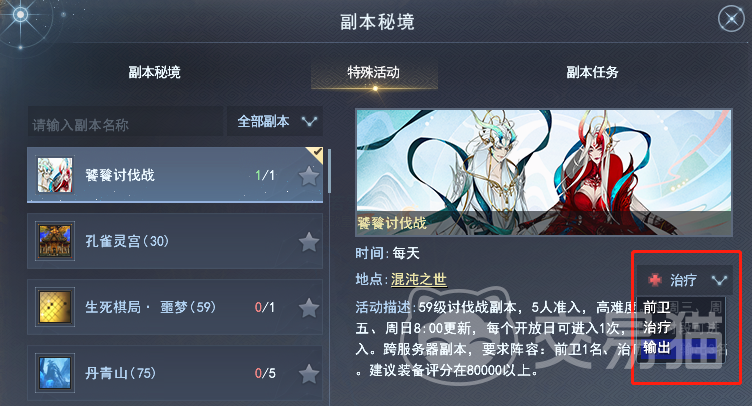Viewport: 752px width, 406px height.
Task: Switch to the 副本秘境 tab
Action: point(154,72)
